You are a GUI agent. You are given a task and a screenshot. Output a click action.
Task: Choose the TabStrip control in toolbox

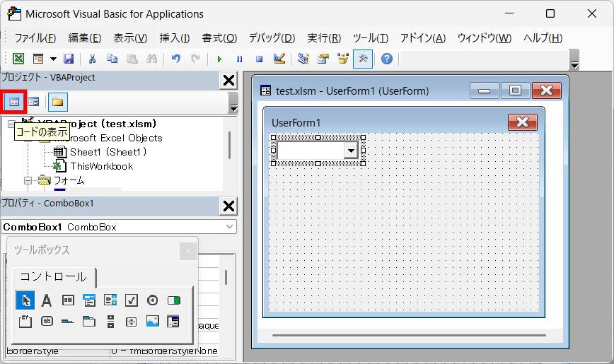point(68,322)
